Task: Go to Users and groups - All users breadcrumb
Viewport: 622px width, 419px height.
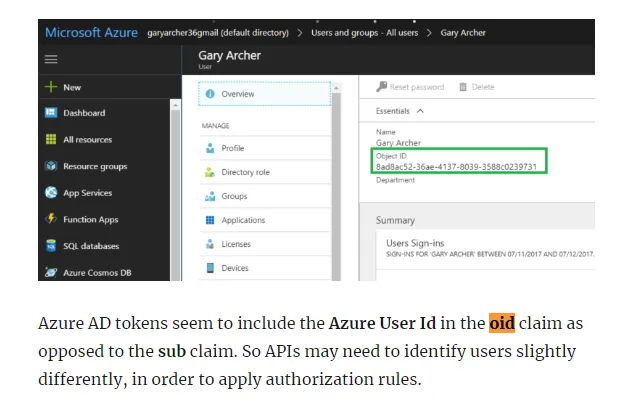Action: click(x=364, y=33)
